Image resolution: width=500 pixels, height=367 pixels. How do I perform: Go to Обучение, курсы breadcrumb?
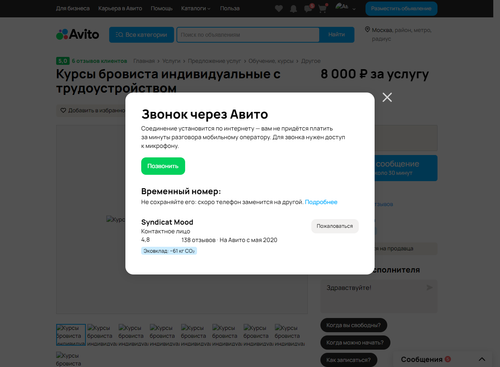pos(271,61)
